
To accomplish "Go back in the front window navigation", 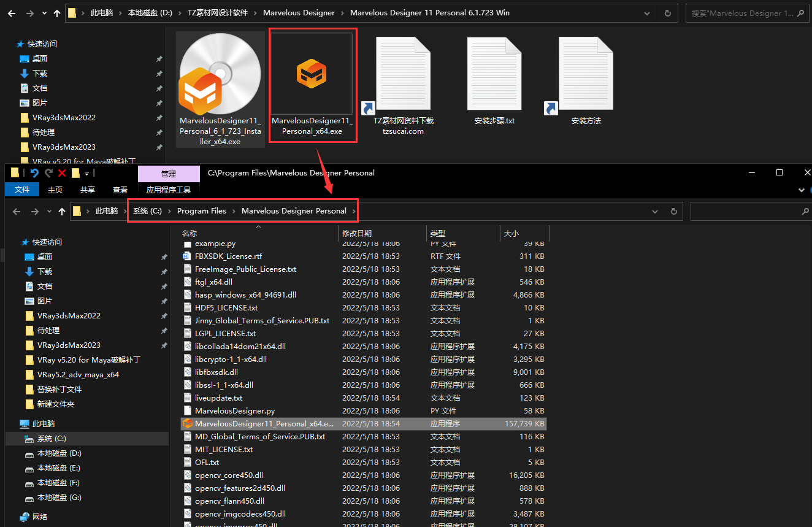I will click(17, 211).
